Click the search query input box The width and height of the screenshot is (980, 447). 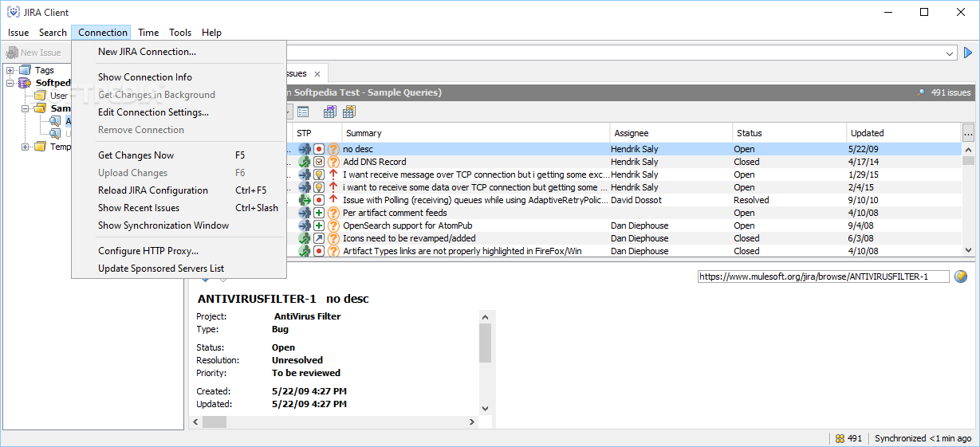pyautogui.click(x=614, y=53)
